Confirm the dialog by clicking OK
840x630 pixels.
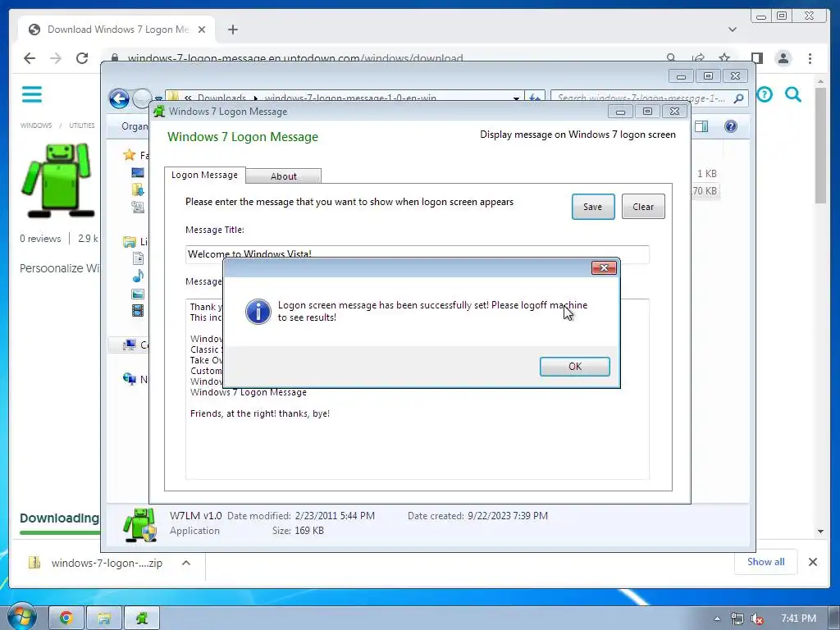[x=574, y=367]
